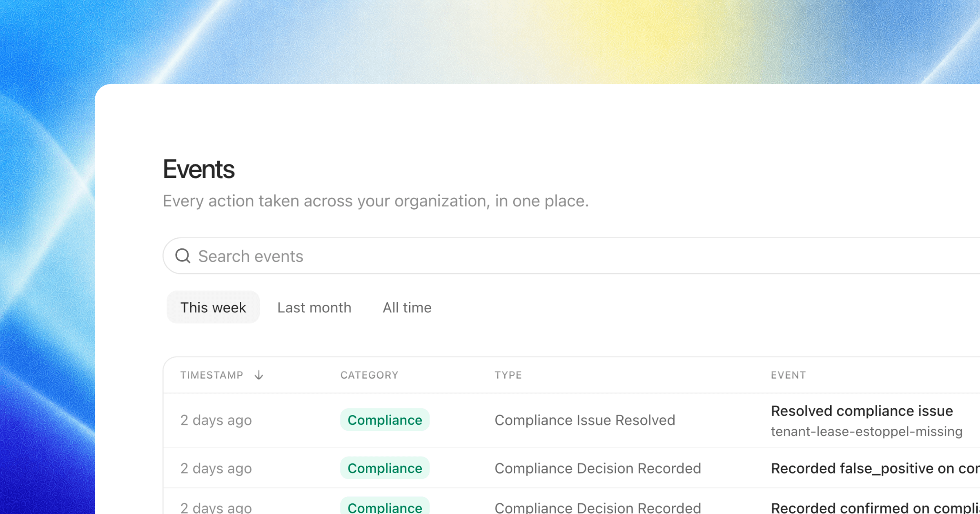Open the Recorded confirmed on compliance event
The image size is (980, 514).
pyautogui.click(x=875, y=507)
